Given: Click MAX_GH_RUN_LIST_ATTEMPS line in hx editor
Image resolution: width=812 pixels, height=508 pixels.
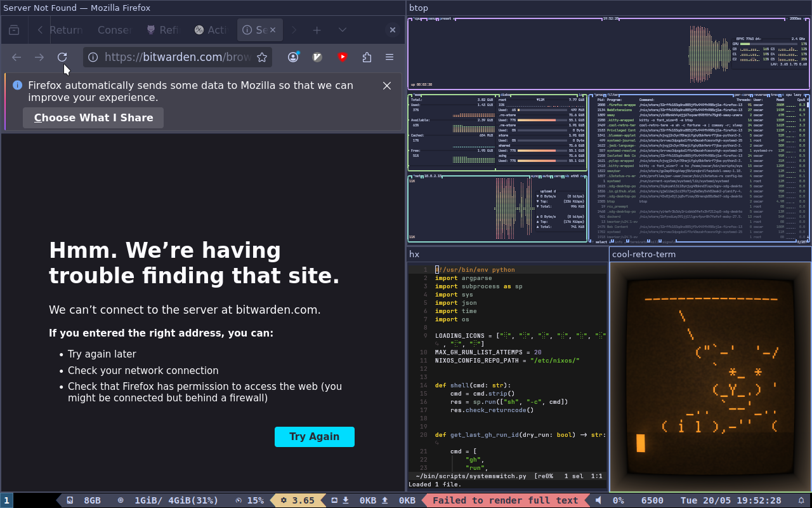Looking at the screenshot, I should pyautogui.click(x=488, y=352).
